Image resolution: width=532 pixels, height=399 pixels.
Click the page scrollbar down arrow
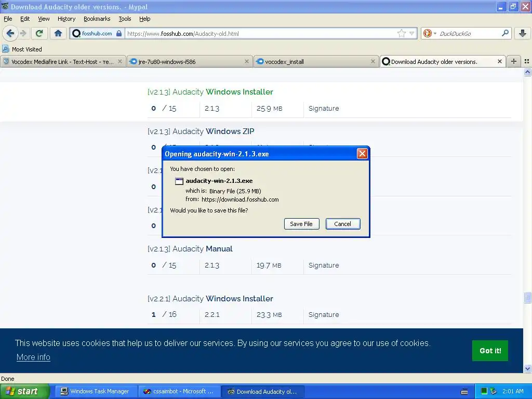point(528,368)
